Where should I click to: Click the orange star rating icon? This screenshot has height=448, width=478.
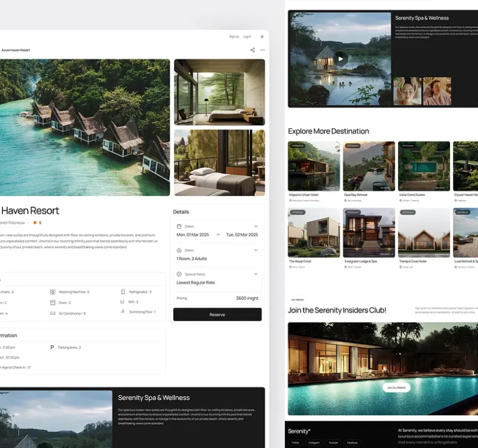click(35, 222)
